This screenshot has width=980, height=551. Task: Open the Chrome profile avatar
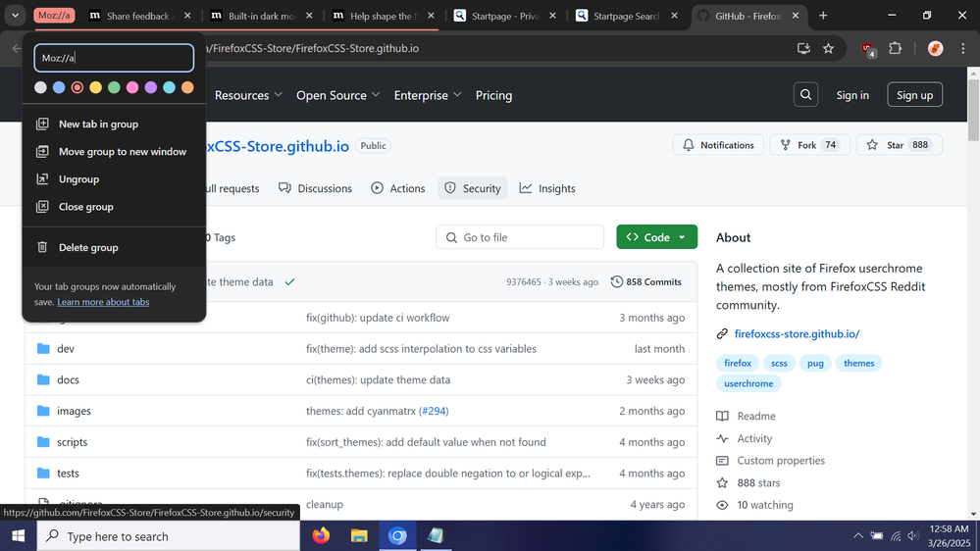point(935,48)
